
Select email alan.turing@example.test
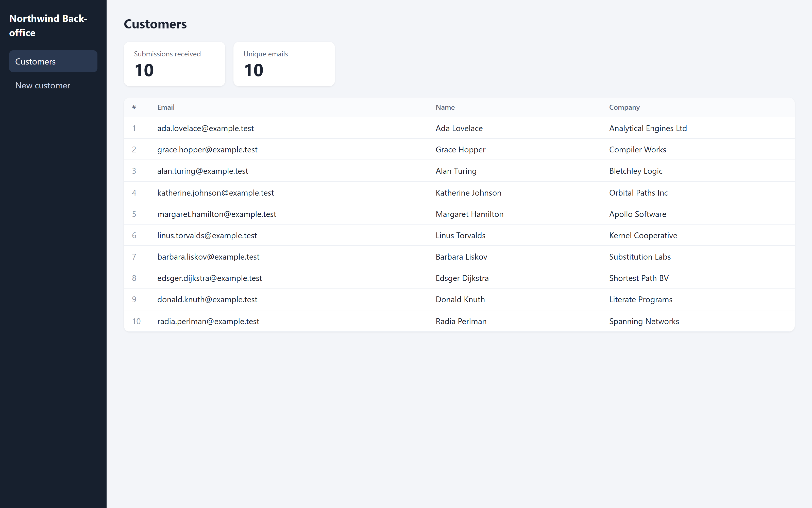[203, 171]
